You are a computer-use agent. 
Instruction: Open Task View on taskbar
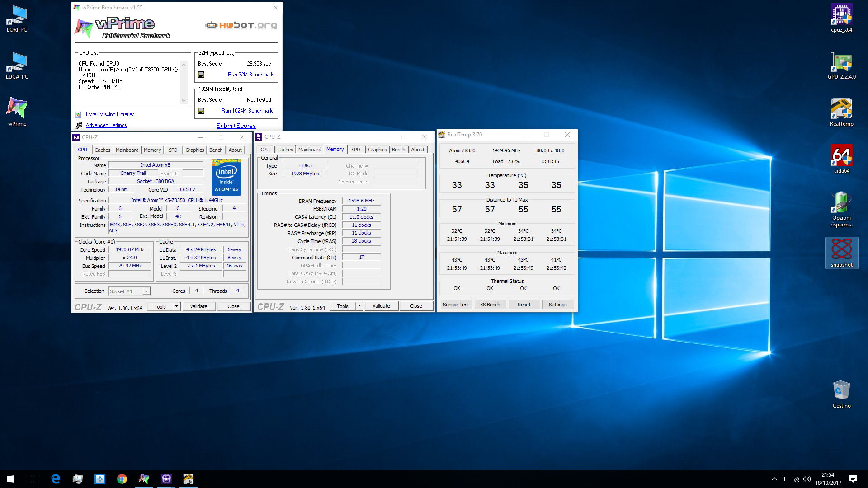point(33,479)
